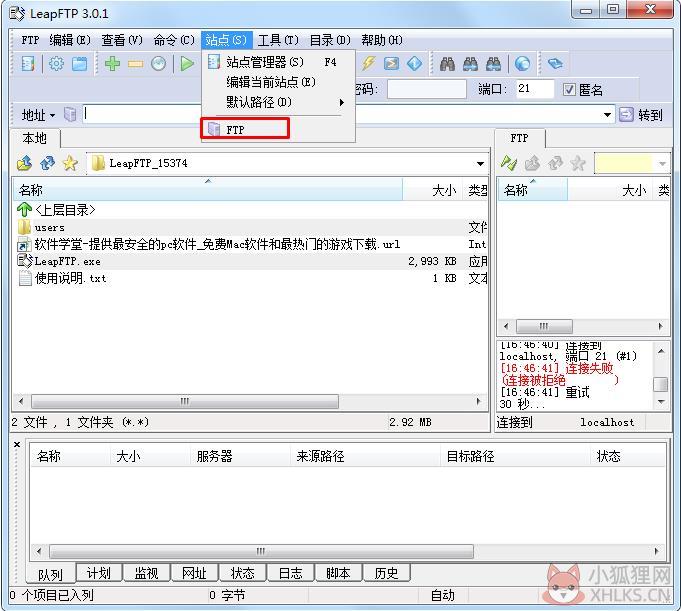Select the LeapFTP.exe file
The width and height of the screenshot is (681, 611).
click(250, 261)
